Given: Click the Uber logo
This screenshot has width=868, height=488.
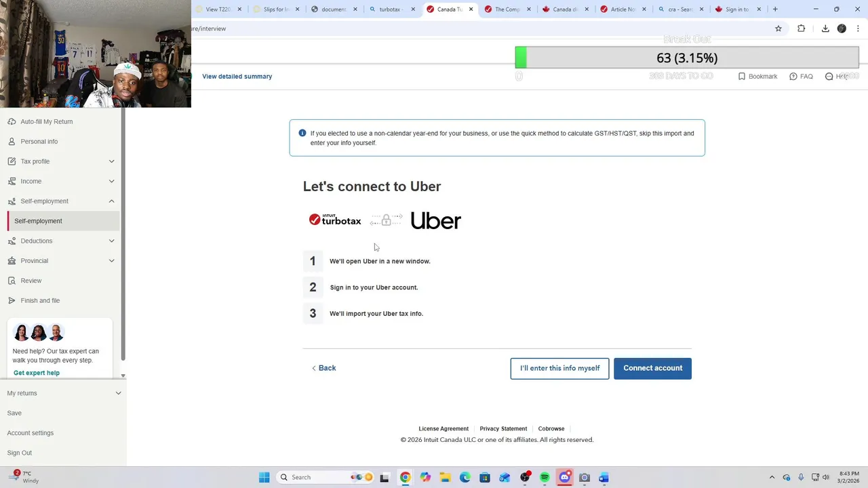Looking at the screenshot, I should tap(436, 220).
